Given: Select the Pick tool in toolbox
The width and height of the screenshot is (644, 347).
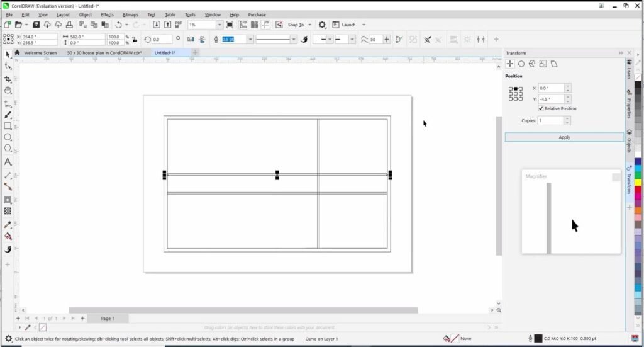Looking at the screenshot, I should 8,54.
